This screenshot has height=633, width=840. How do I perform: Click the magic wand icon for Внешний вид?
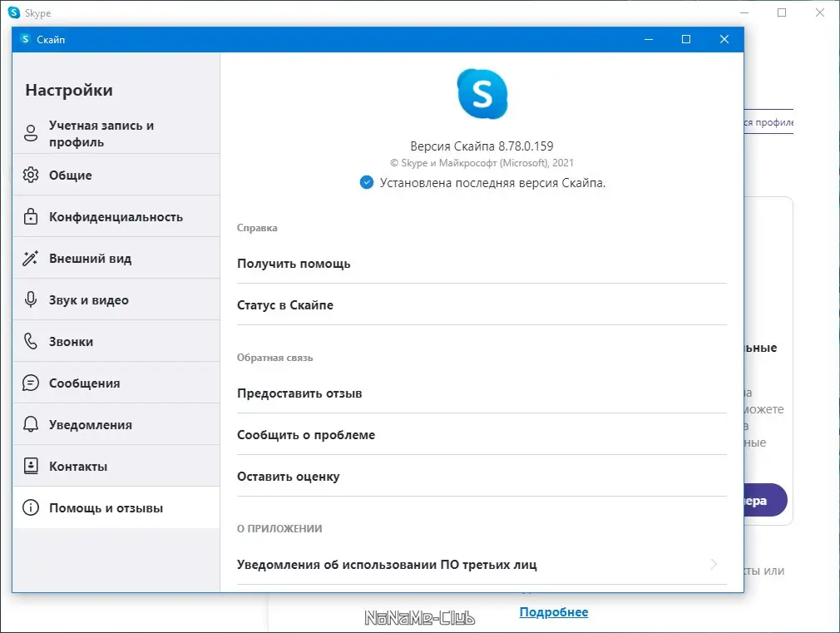tap(31, 258)
